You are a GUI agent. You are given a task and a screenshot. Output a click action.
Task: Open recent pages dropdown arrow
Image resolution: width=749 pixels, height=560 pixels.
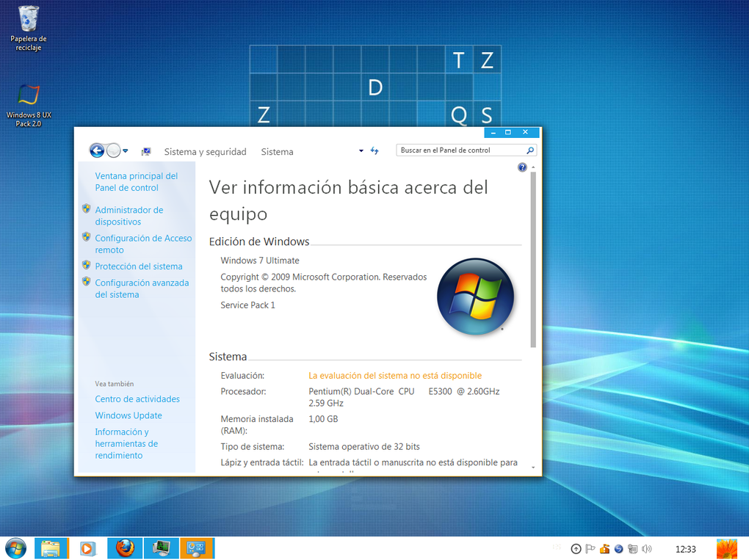[125, 151]
